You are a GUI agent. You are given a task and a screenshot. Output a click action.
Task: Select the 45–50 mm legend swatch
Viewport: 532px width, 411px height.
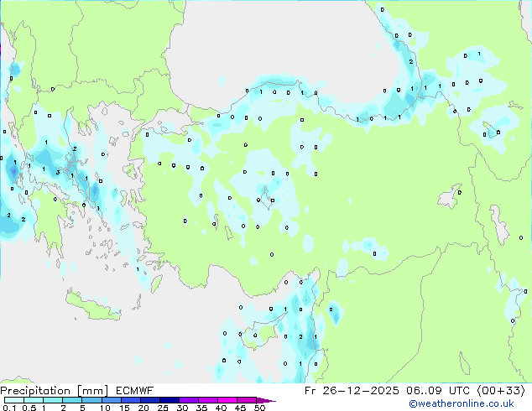pyautogui.click(x=247, y=400)
